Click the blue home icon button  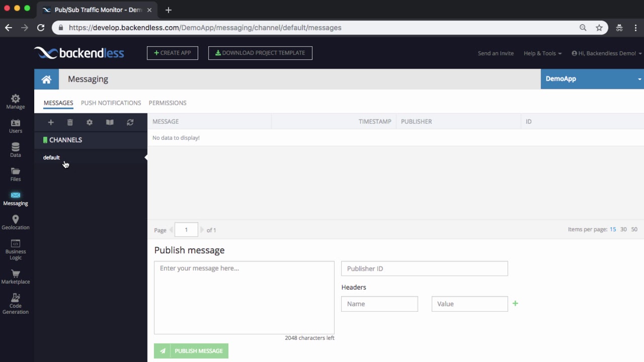pos(46,79)
